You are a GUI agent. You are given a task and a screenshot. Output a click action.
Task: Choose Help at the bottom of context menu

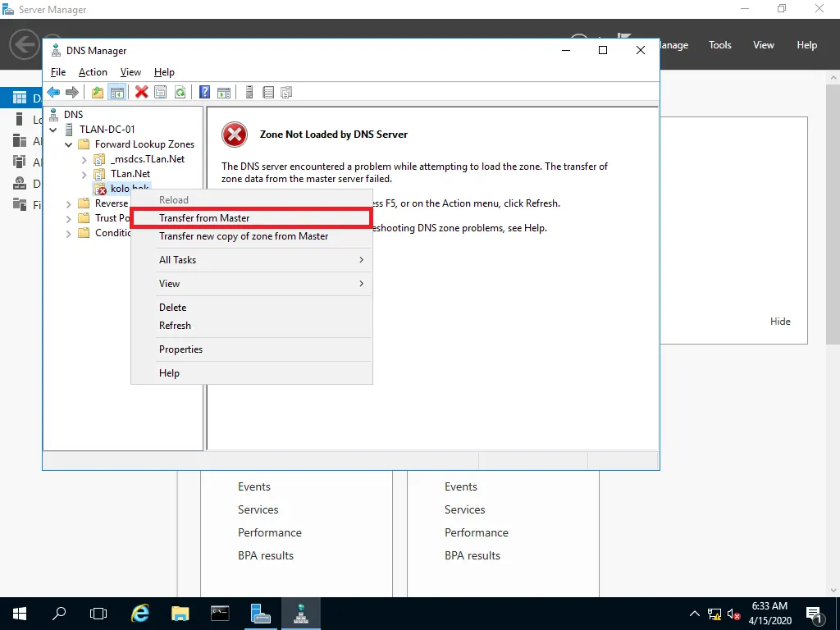(251, 373)
